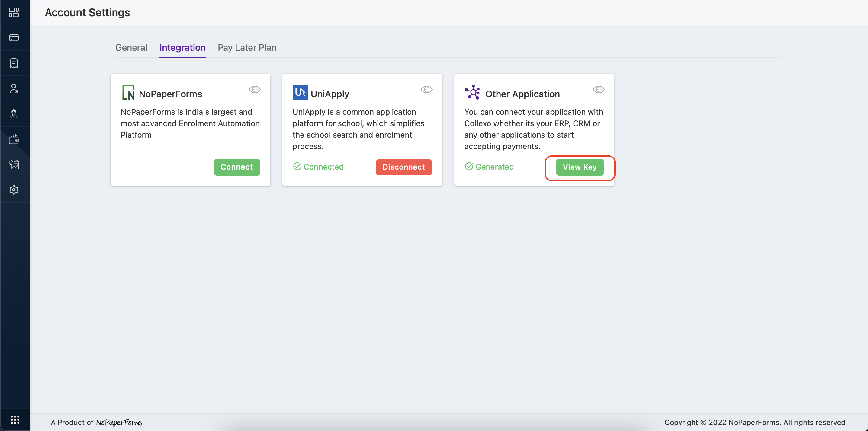Click the NoPaperForms logo icon on card
868x431 pixels.
pyautogui.click(x=128, y=92)
